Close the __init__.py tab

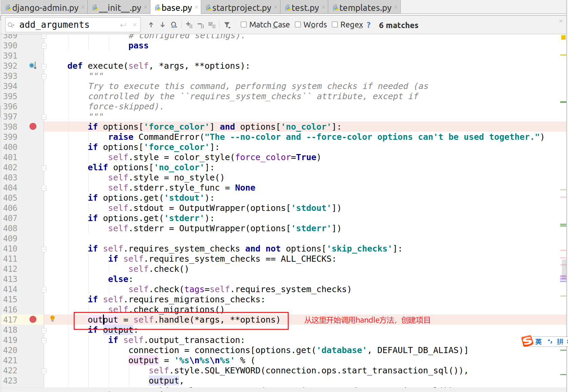pyautogui.click(x=146, y=7)
